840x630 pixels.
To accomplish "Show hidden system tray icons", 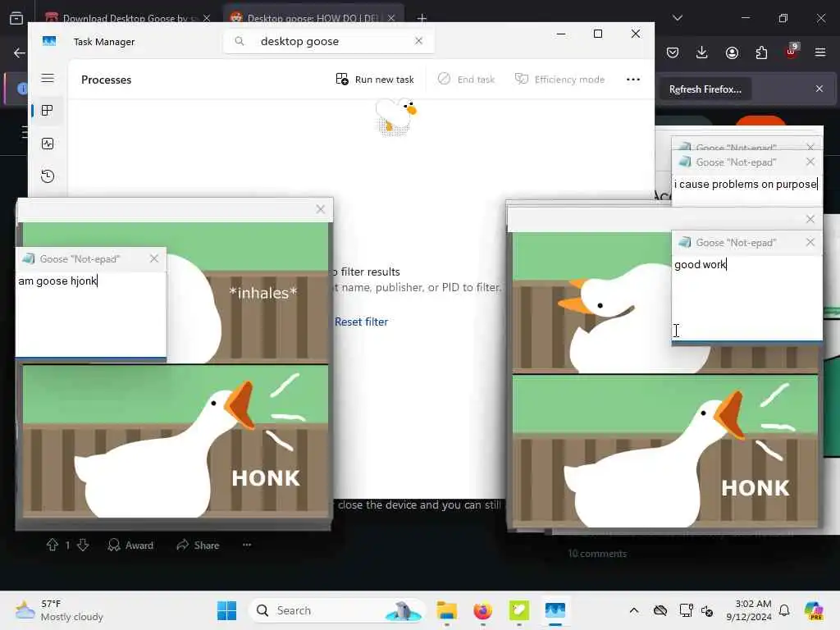I will click(x=634, y=610).
